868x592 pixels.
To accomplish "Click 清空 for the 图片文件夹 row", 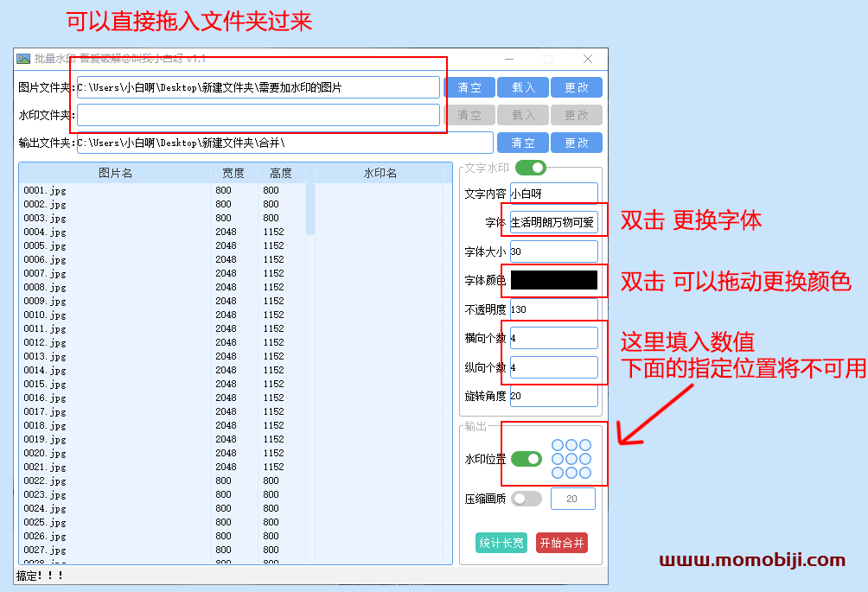I will (x=469, y=87).
